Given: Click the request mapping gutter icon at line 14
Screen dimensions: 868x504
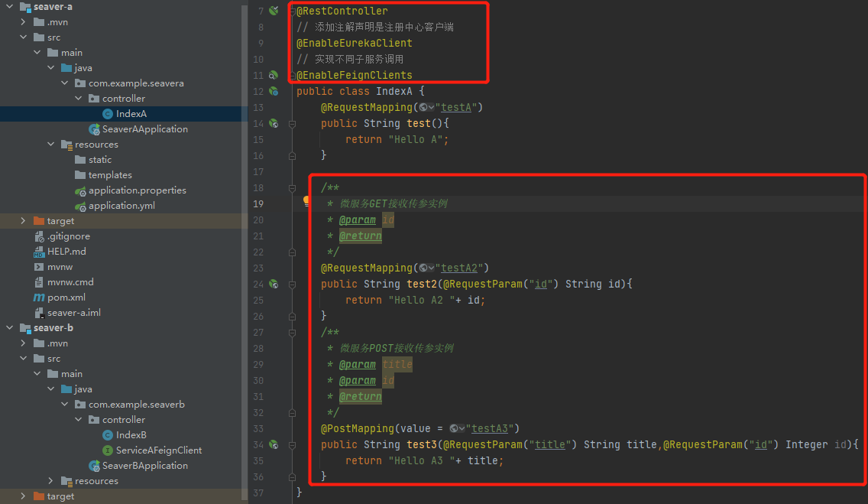Looking at the screenshot, I should point(274,123).
